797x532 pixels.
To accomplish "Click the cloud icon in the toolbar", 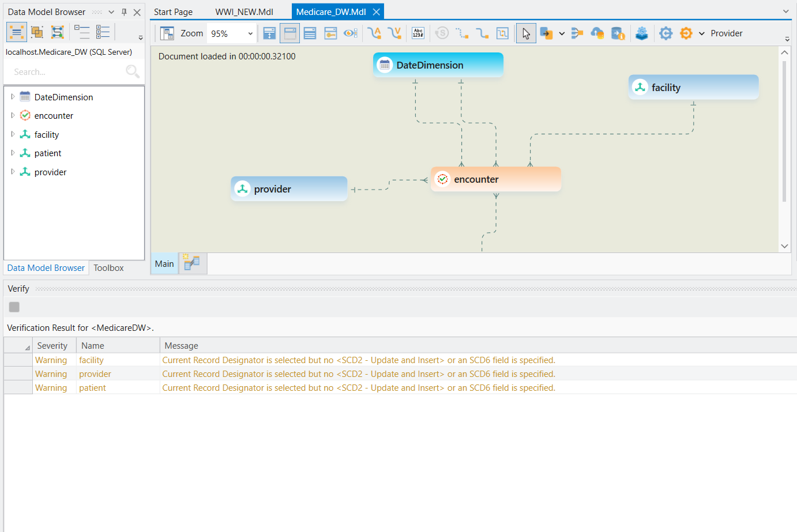I will pos(597,33).
